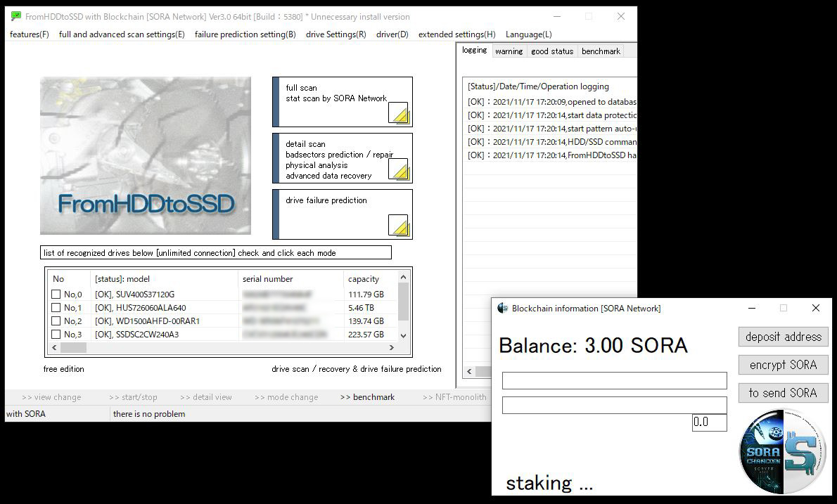
Task: Select the HUS726060ALA640 drive row
Action: (223, 307)
